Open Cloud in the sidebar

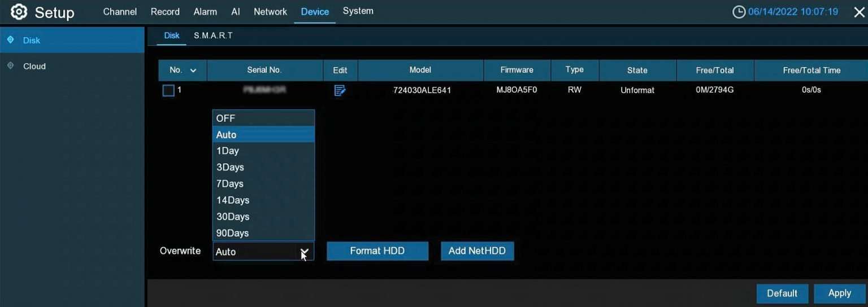(72, 66)
